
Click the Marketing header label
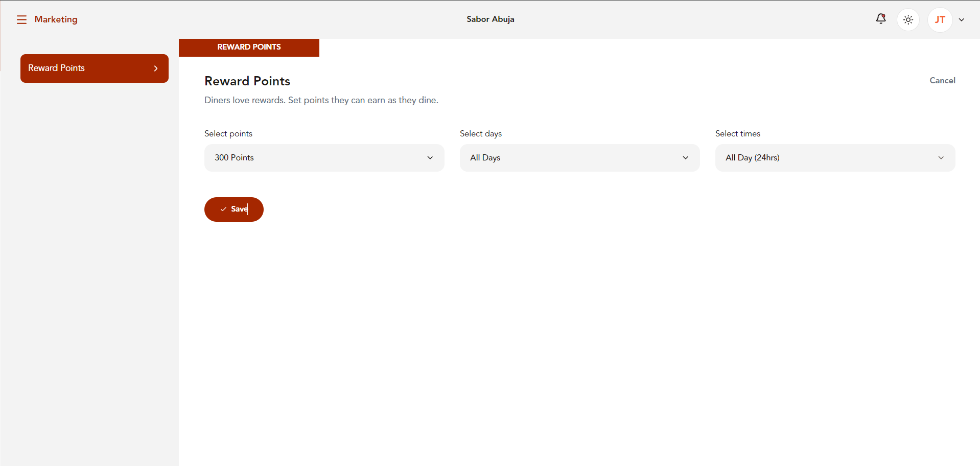(x=56, y=19)
